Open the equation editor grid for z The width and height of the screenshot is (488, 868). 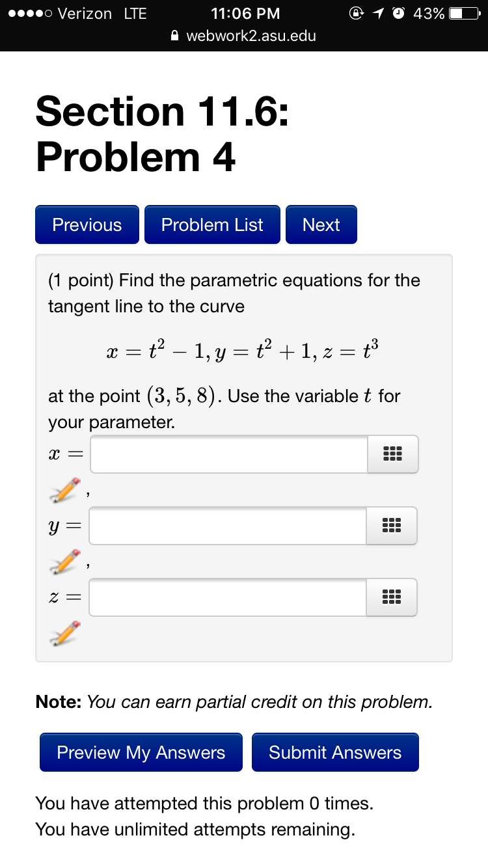pos(392,597)
